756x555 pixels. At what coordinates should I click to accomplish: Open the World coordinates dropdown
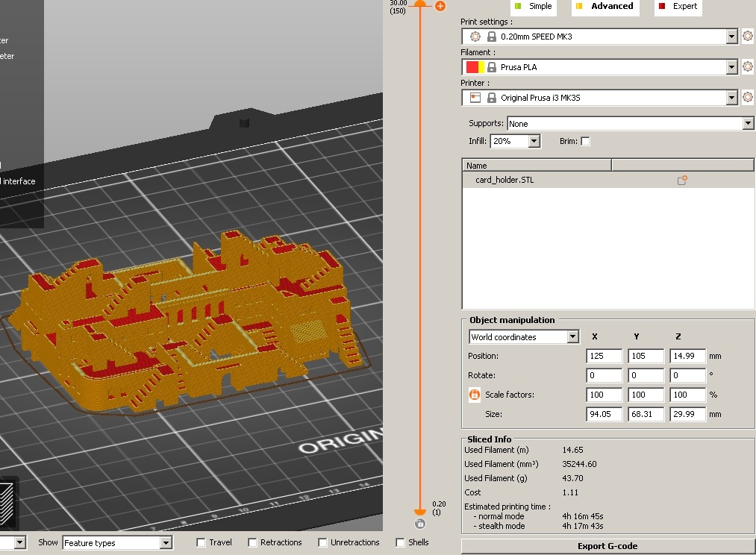(x=572, y=337)
